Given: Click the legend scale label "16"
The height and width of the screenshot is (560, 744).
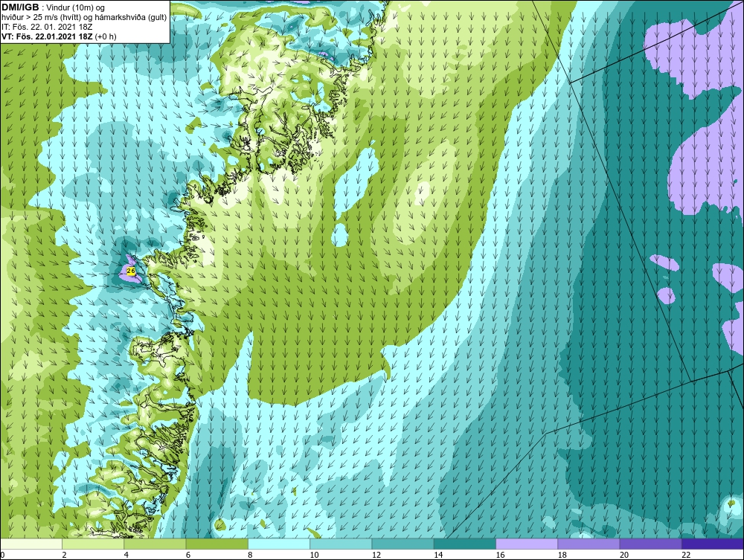Looking at the screenshot, I should 500,556.
